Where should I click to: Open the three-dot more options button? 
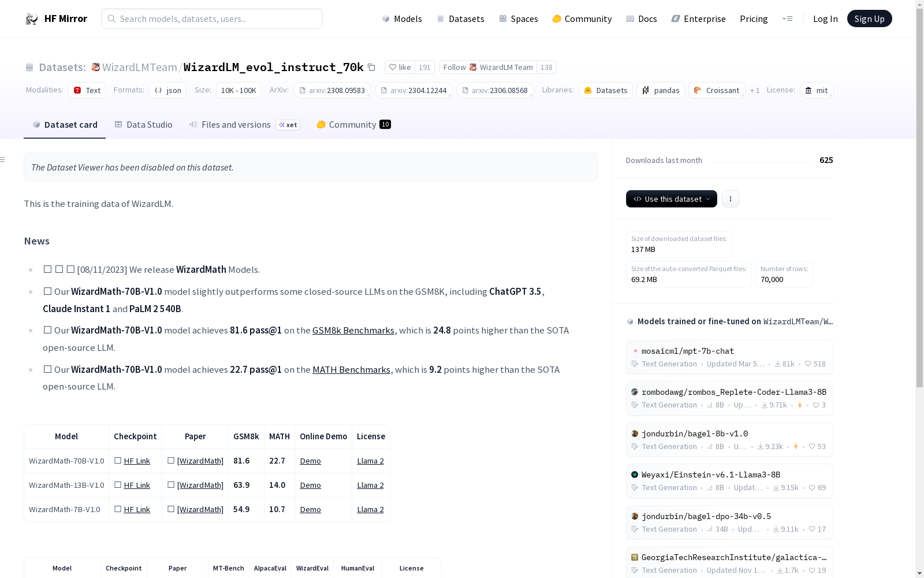click(731, 199)
